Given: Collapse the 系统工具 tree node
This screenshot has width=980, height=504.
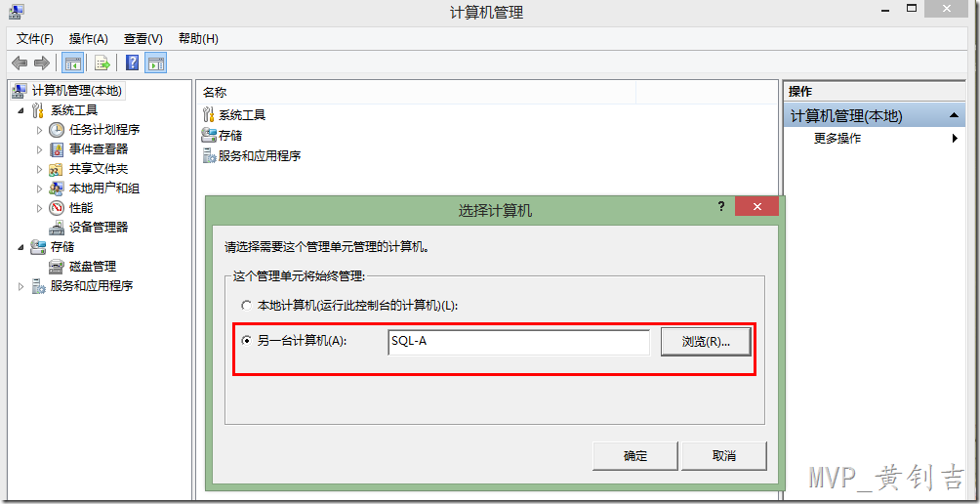Looking at the screenshot, I should pyautogui.click(x=21, y=110).
